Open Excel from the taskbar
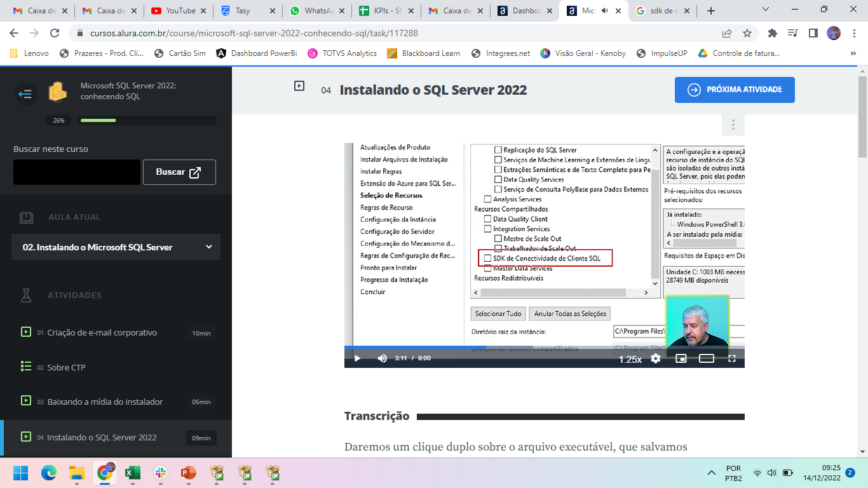 [133, 473]
